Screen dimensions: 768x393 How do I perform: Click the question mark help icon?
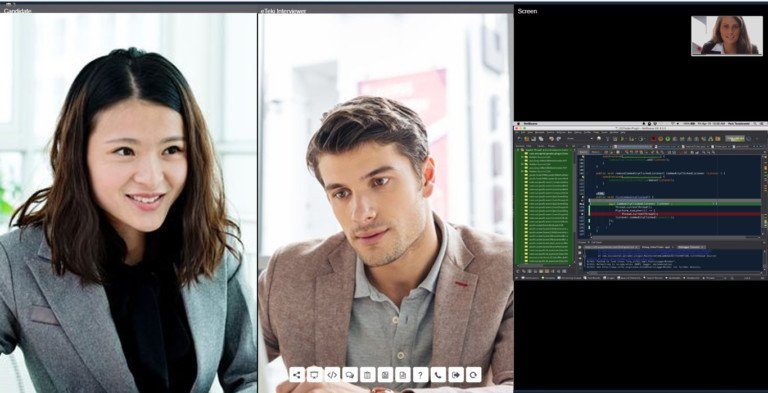click(420, 375)
